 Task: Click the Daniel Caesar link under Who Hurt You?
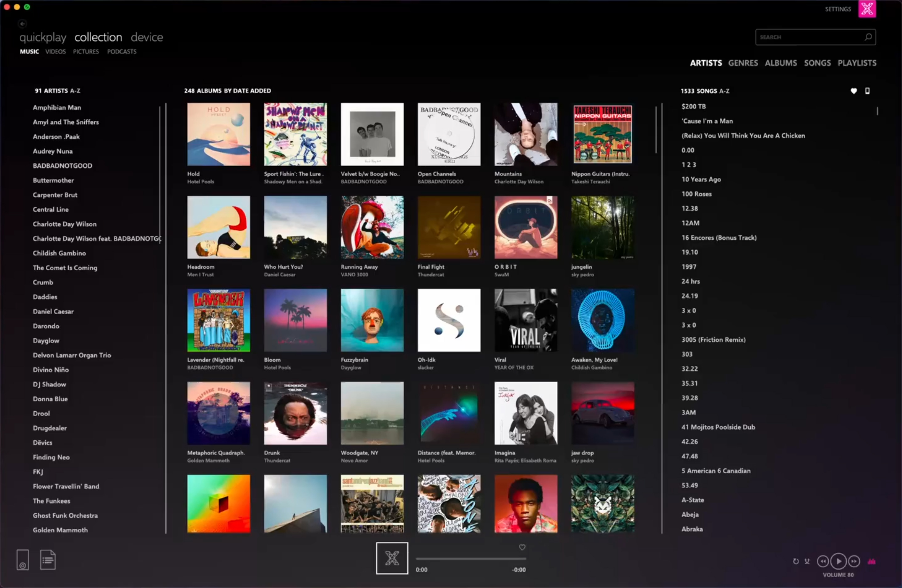[279, 275]
